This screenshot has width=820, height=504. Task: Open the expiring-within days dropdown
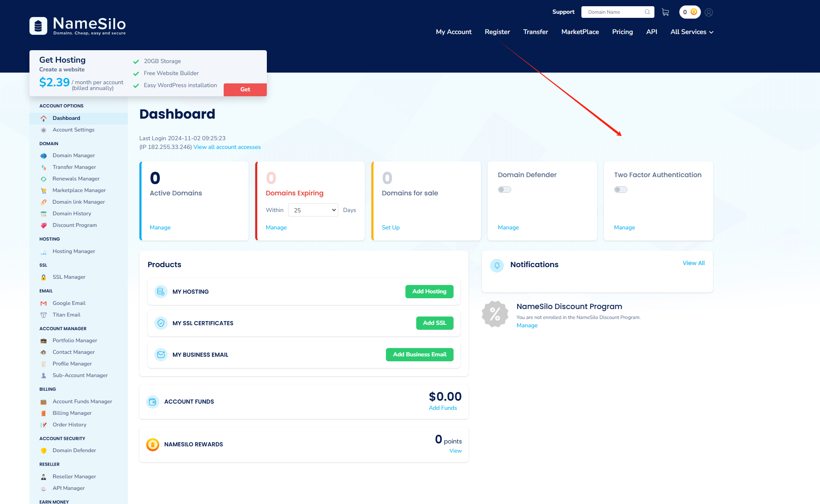(313, 210)
